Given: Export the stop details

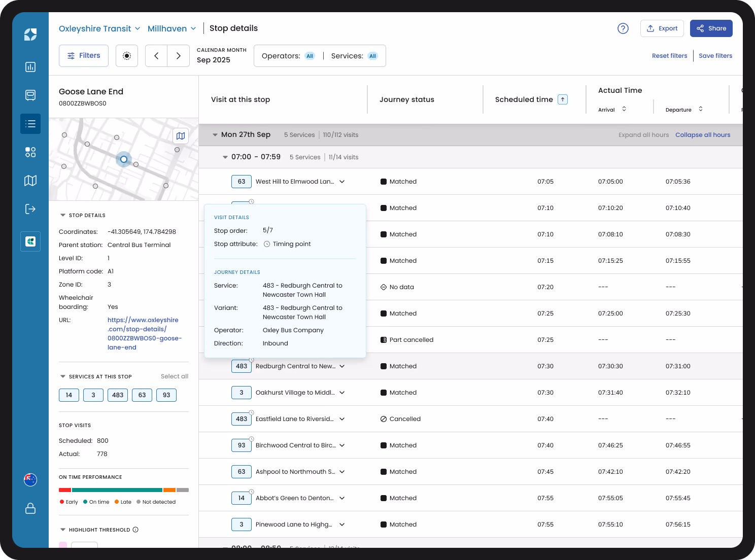Looking at the screenshot, I should [x=662, y=28].
